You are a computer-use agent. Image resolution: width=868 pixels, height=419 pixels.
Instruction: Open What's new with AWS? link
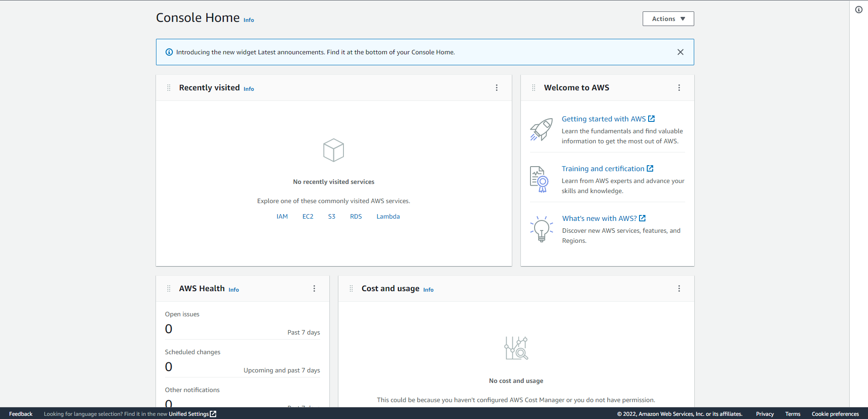[x=604, y=218]
